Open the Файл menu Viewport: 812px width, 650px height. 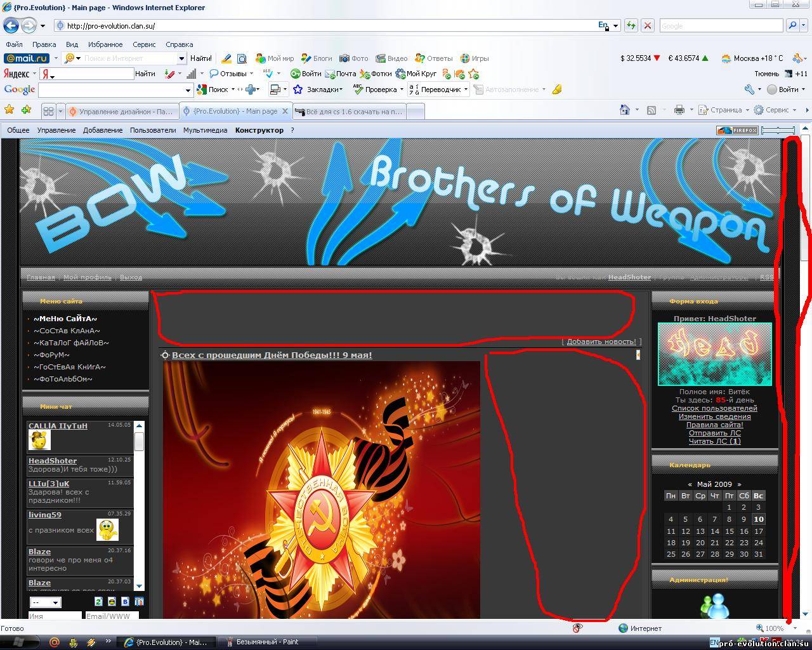point(14,44)
